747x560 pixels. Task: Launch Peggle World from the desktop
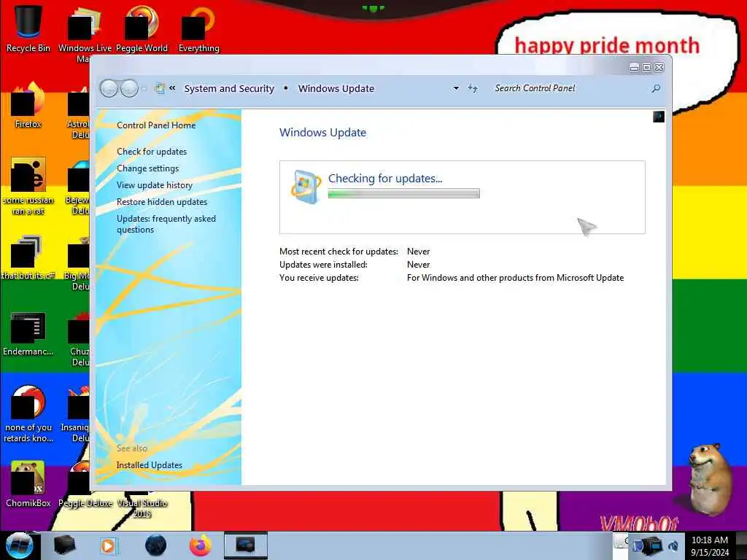coord(142,28)
